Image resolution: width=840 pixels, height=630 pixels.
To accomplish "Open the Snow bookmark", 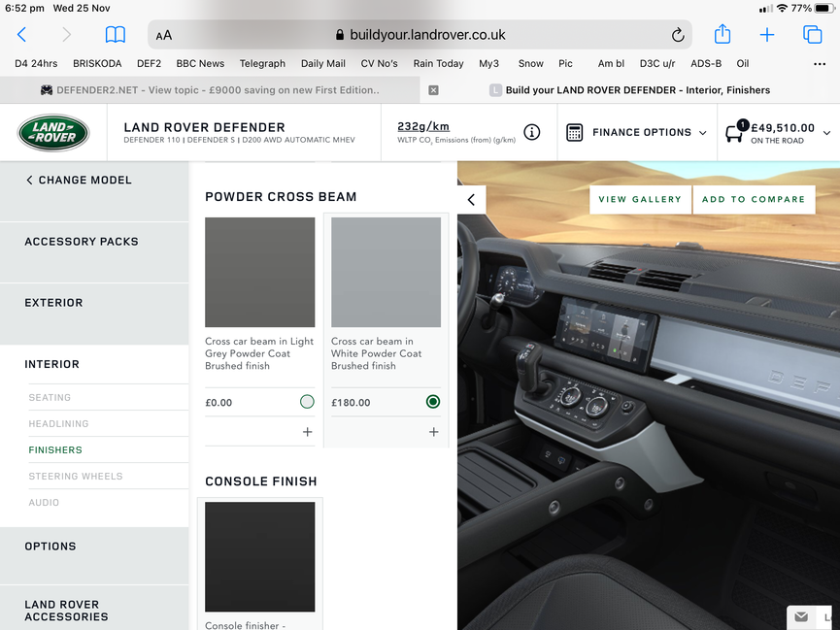I will pos(531,64).
